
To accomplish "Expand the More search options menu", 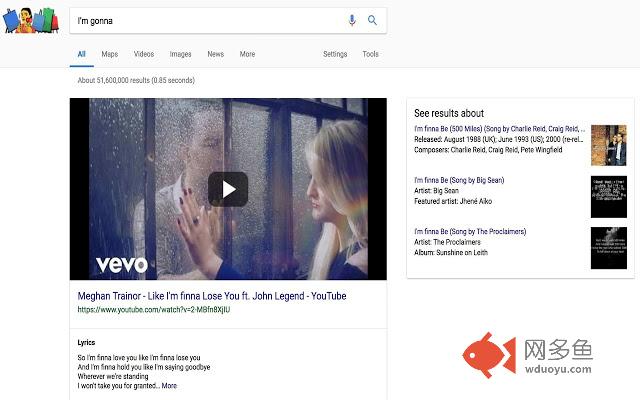I will (247, 54).
